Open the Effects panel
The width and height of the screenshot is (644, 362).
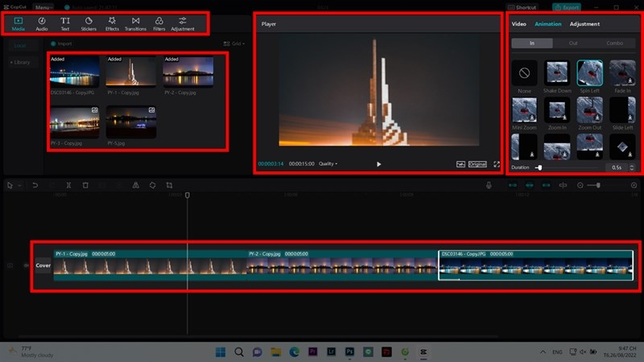pyautogui.click(x=112, y=23)
